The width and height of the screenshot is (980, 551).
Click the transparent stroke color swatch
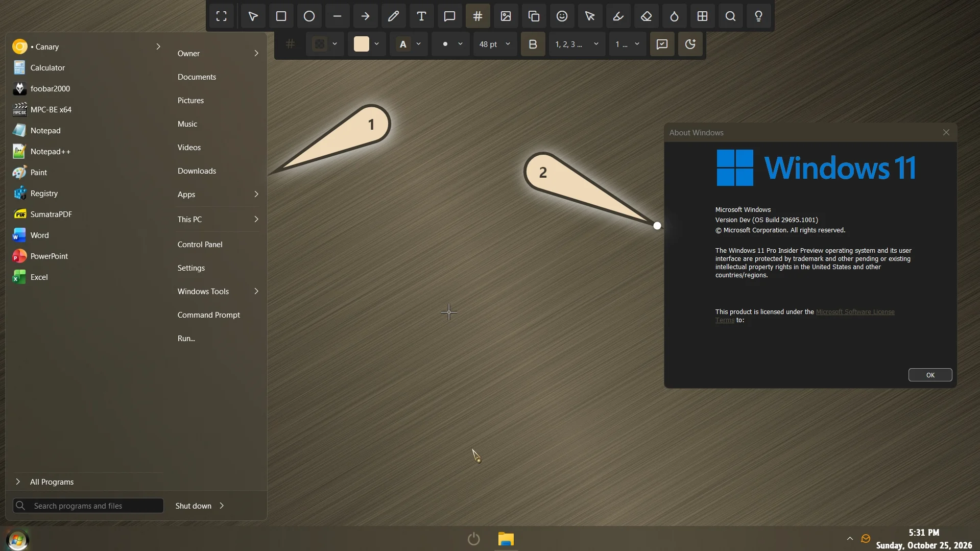(x=320, y=44)
